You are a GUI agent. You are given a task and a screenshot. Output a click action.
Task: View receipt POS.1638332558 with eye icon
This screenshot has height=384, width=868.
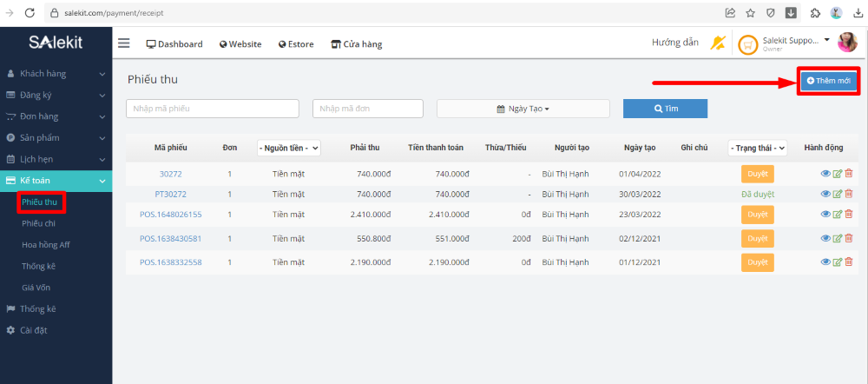825,262
